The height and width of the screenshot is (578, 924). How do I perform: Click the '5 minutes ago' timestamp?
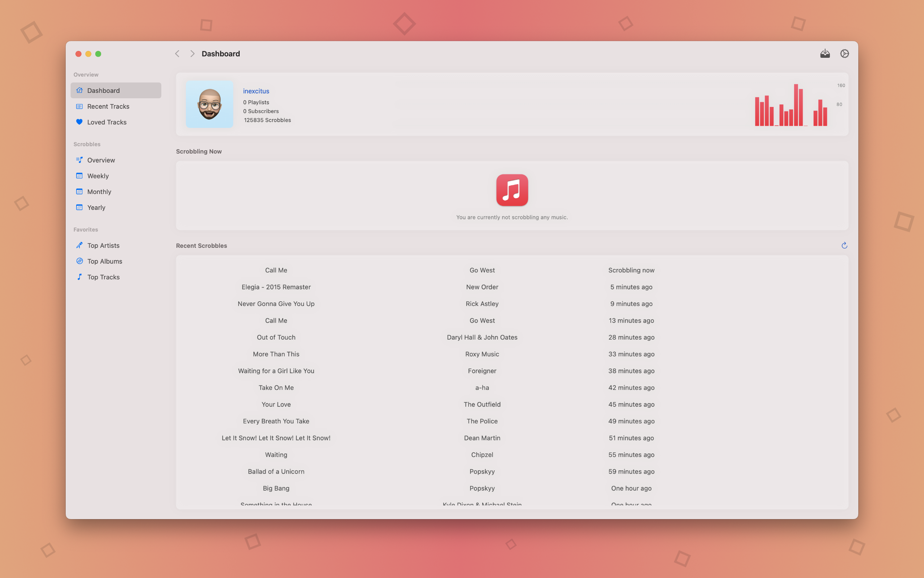[x=631, y=287]
